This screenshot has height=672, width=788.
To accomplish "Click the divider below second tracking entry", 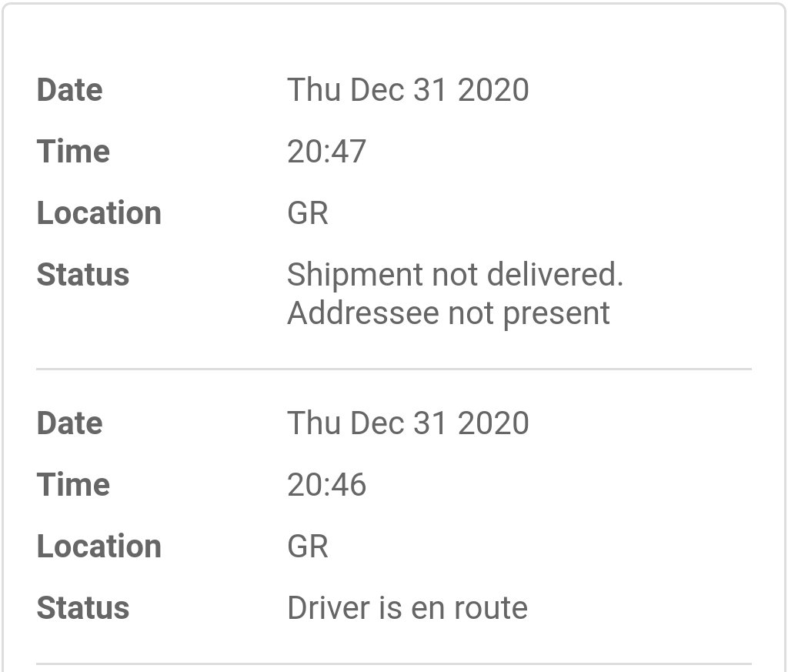I will tap(394, 664).
